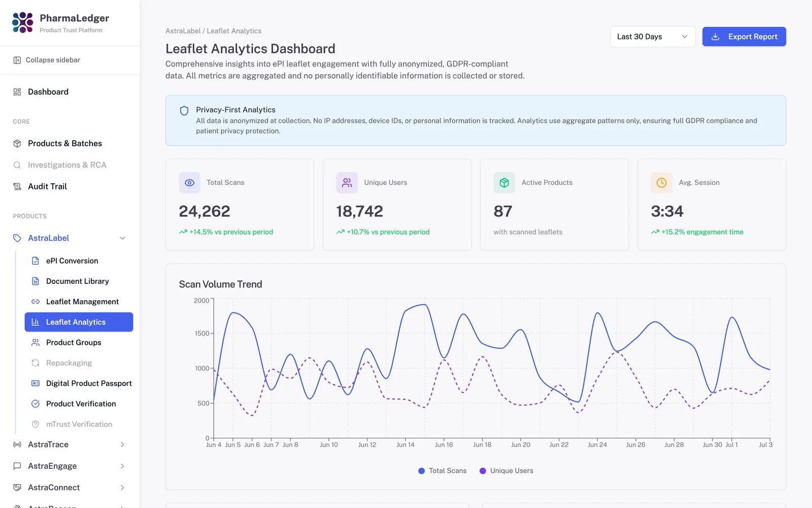812x508 pixels.
Task: Open the Digital Product Passport page
Action: (x=79, y=384)
